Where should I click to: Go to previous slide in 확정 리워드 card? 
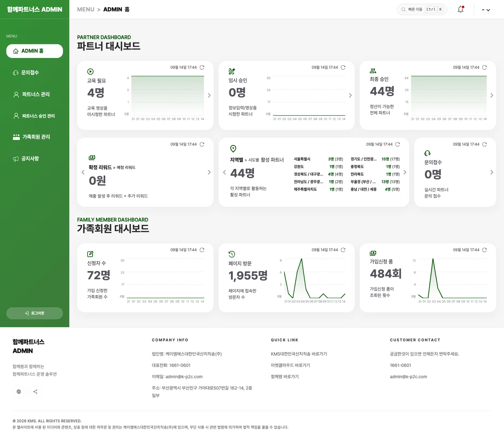pyautogui.click(x=83, y=172)
